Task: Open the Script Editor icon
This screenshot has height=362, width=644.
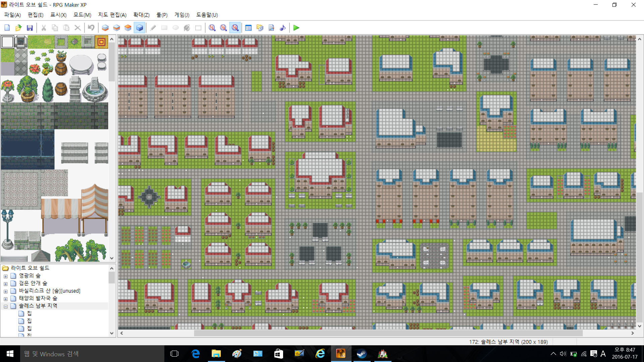Action: (x=271, y=28)
